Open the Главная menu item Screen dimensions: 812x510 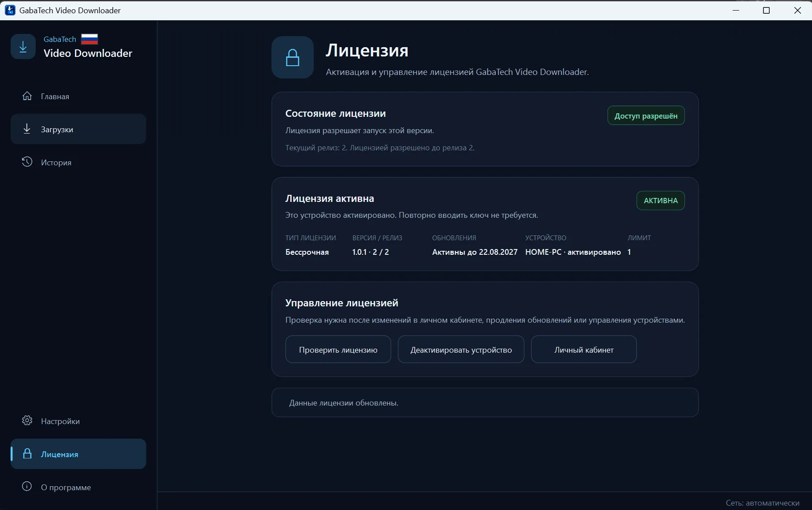click(x=78, y=96)
